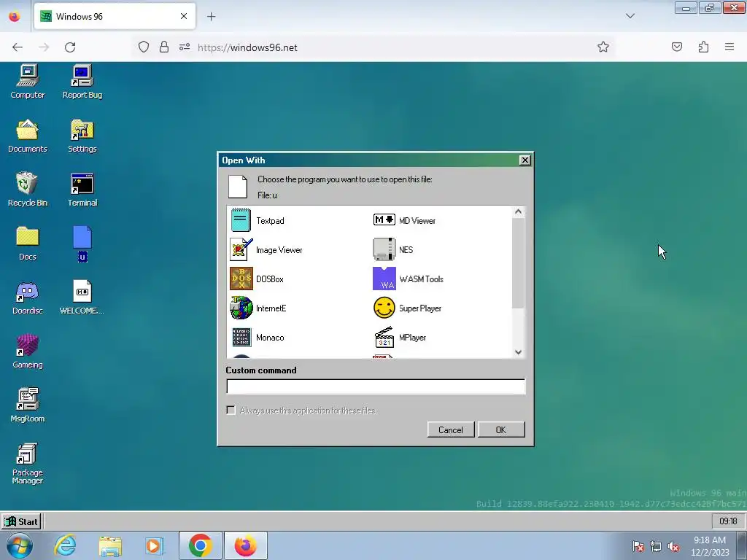This screenshot has width=747, height=560.
Task: Open the Settings desktop shortcut
Action: click(82, 136)
